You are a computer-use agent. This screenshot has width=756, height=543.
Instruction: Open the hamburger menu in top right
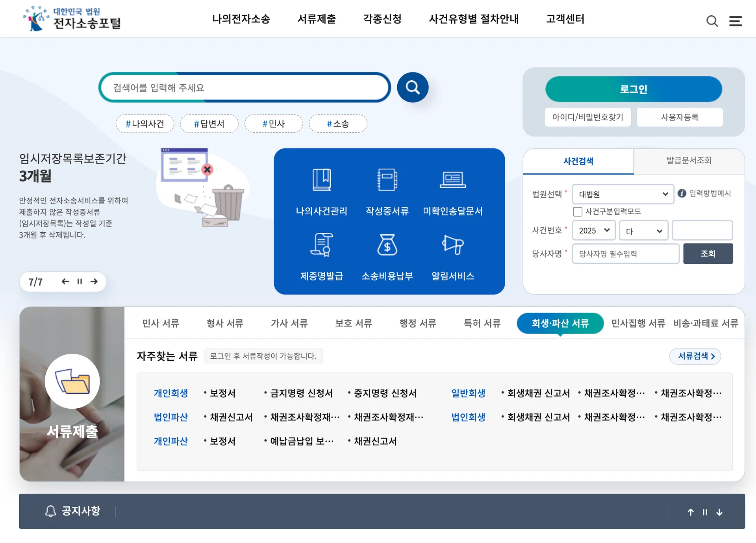click(x=736, y=21)
